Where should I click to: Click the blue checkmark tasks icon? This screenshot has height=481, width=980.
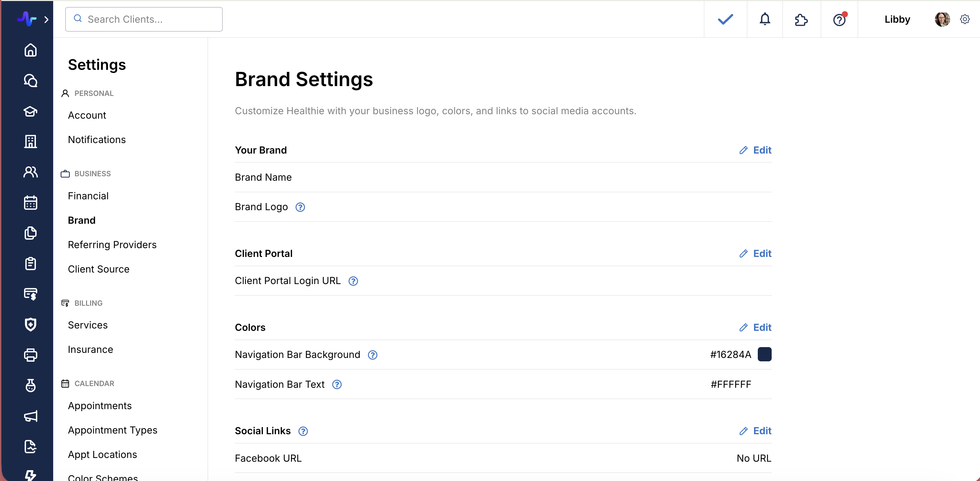coord(725,19)
